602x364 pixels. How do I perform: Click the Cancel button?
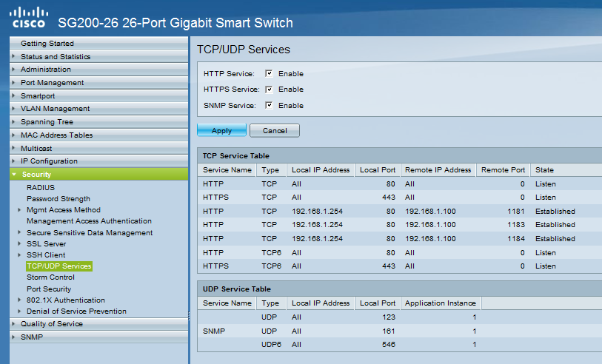pyautogui.click(x=275, y=130)
